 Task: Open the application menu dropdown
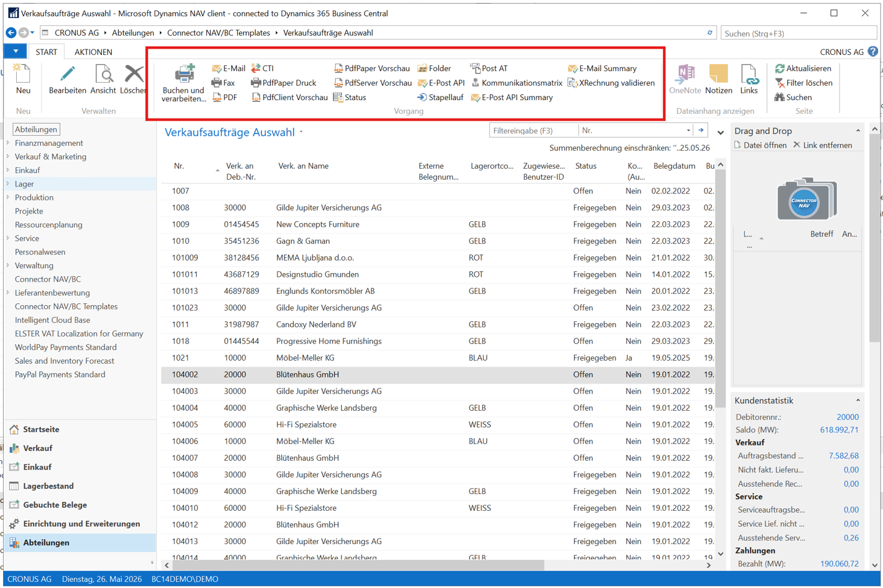tap(15, 52)
